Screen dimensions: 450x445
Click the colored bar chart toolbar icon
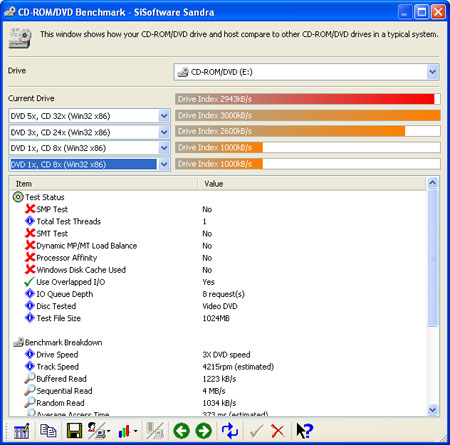click(x=124, y=431)
